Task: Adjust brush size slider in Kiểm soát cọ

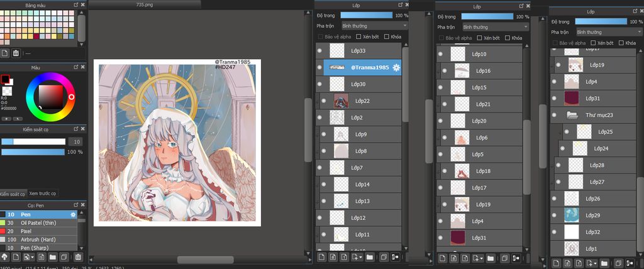Action: 33,141
